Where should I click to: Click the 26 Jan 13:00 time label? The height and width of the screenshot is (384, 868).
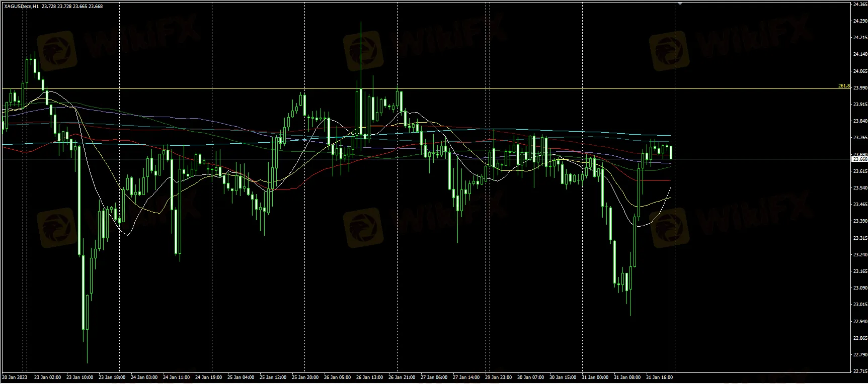click(x=369, y=377)
